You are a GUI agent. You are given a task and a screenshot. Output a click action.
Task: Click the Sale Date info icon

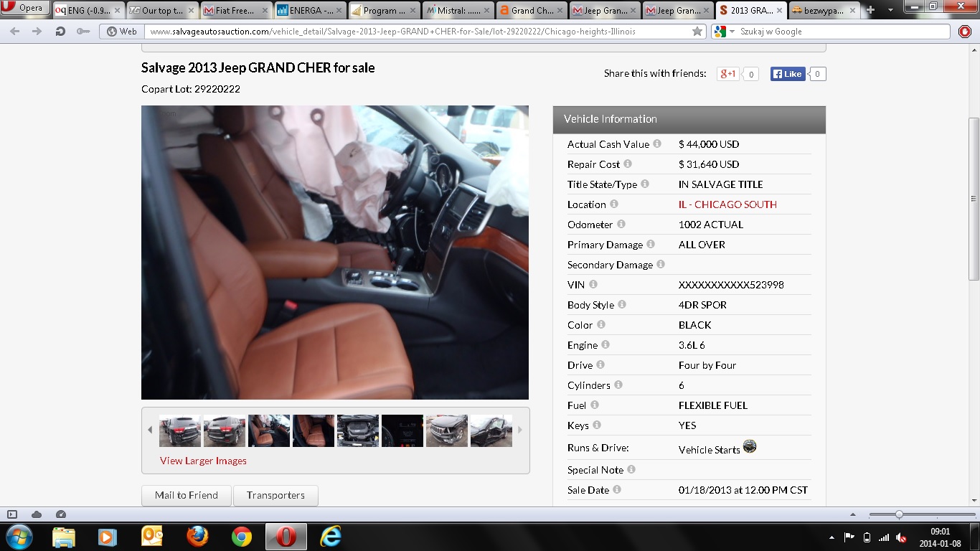click(617, 489)
